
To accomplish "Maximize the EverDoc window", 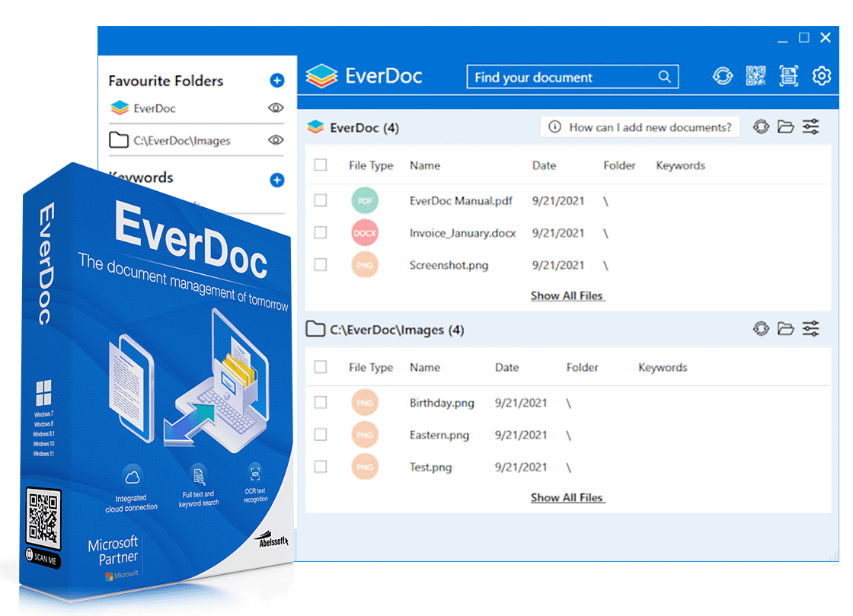I will point(803,37).
